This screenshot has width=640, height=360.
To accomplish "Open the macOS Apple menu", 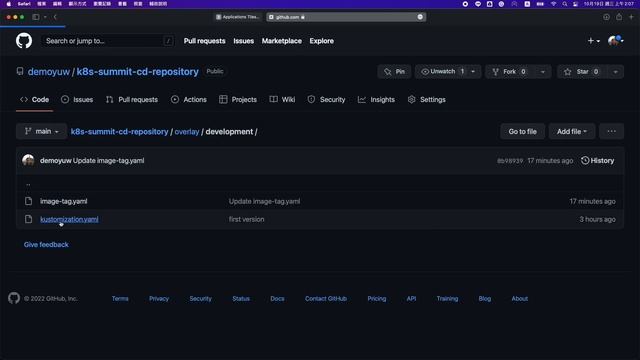I will coord(9,4).
